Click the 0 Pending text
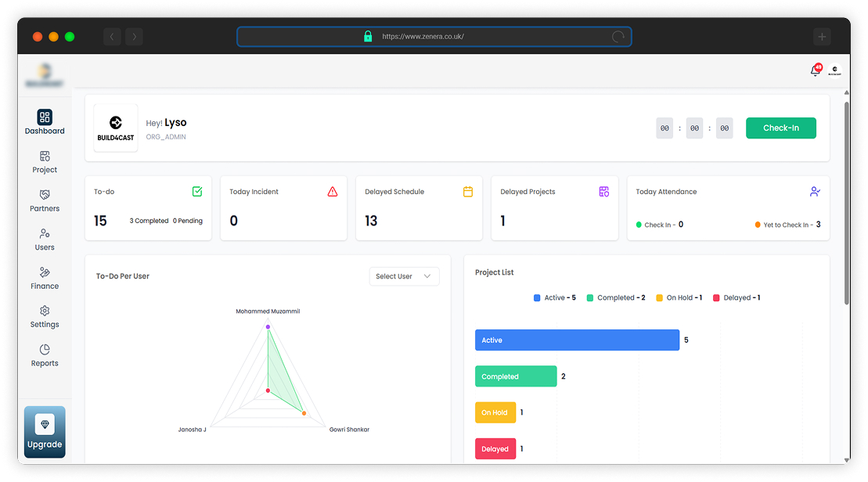 point(188,221)
